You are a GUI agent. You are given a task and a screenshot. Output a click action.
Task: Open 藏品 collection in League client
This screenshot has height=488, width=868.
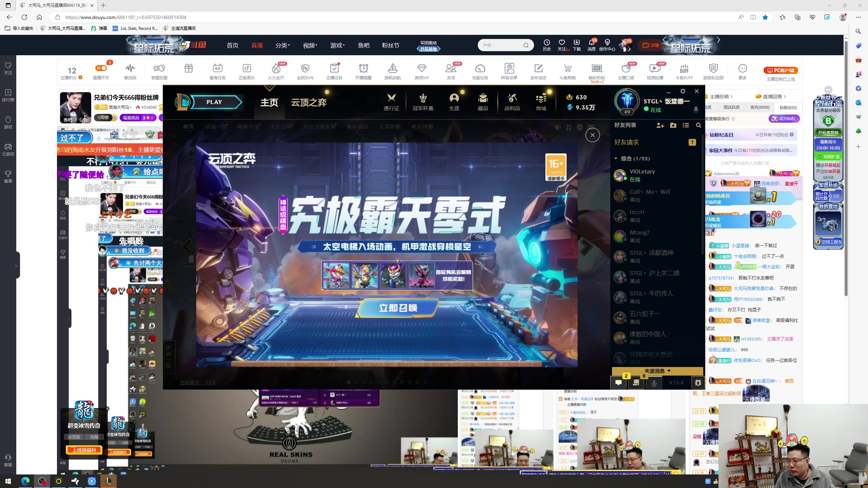(483, 102)
